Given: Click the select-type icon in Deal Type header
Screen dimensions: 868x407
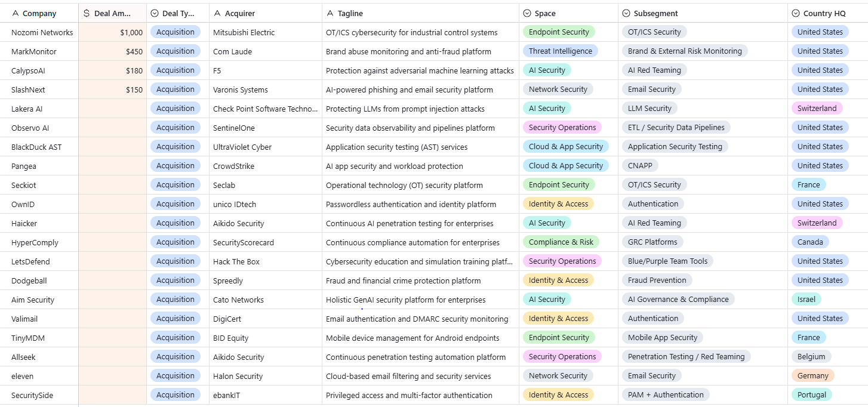Looking at the screenshot, I should pos(155,13).
